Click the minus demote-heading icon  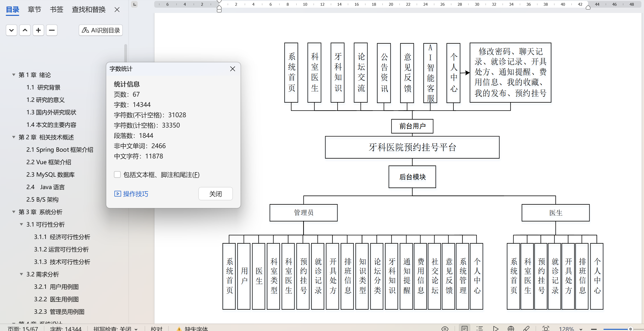[52, 30]
